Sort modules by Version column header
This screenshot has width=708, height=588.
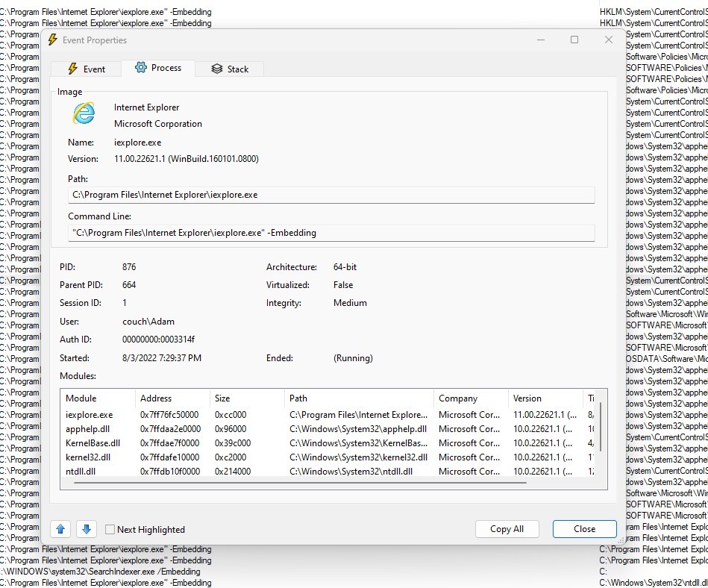545,398
